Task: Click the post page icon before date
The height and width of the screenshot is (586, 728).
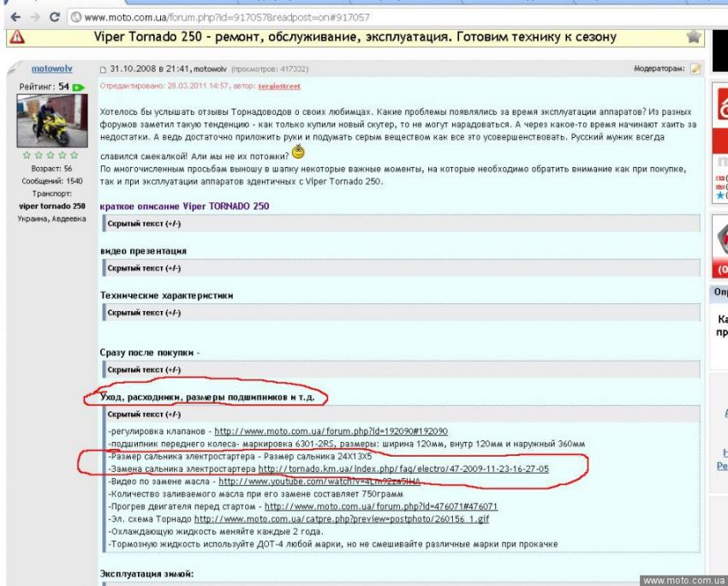Action: (x=104, y=69)
